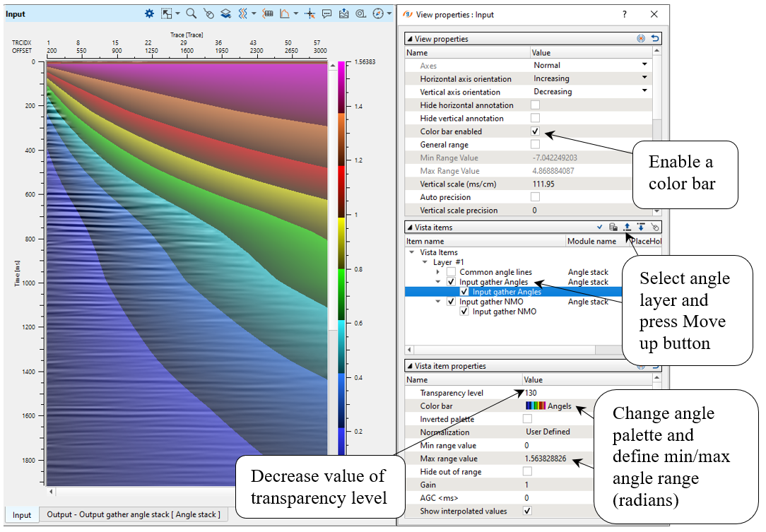The width and height of the screenshot is (766, 532).
Task: Edit the Transparency level value field
Action: pos(558,393)
